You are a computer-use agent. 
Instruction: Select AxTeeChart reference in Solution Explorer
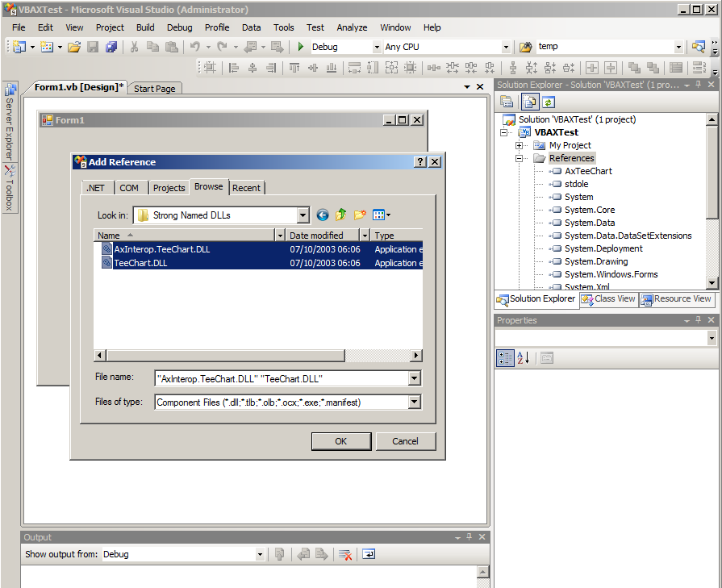click(x=588, y=171)
